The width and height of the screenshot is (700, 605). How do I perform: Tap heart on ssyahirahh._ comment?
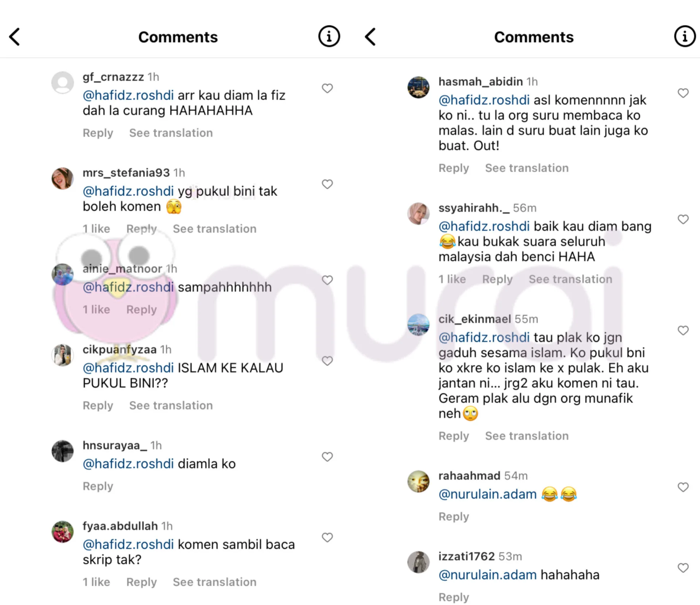click(x=683, y=219)
